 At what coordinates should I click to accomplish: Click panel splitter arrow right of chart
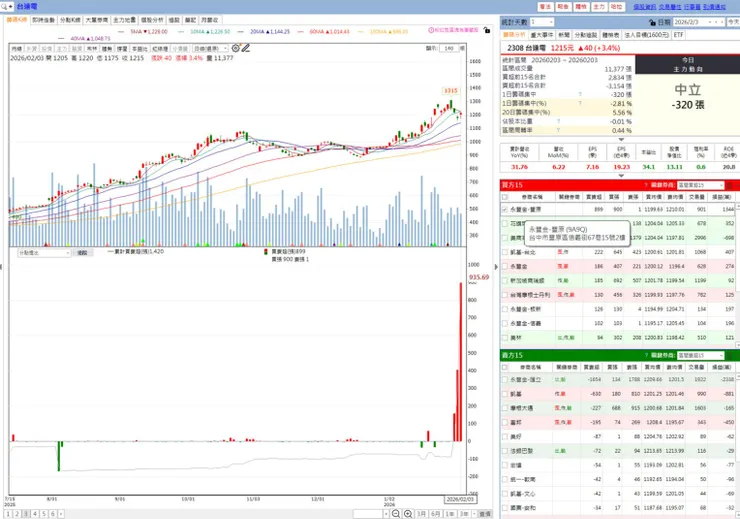coord(496,267)
